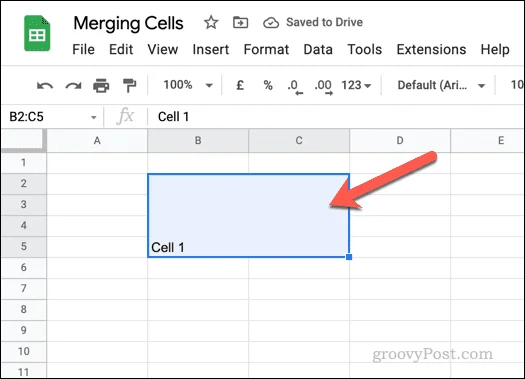
Task: Select column A header
Action: click(97, 141)
